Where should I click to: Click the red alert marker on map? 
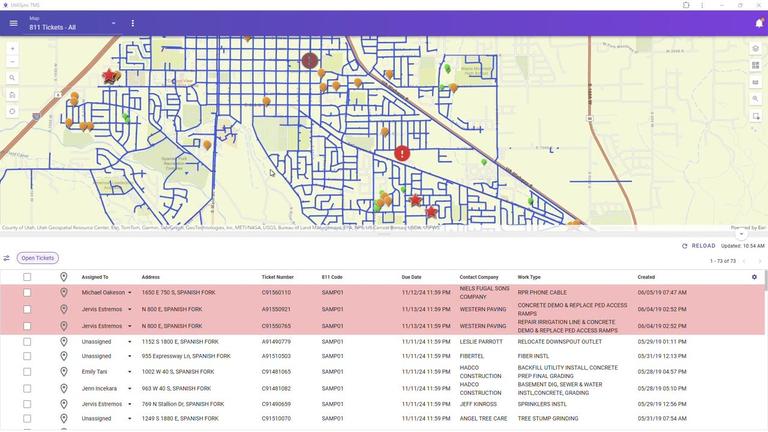[x=402, y=153]
